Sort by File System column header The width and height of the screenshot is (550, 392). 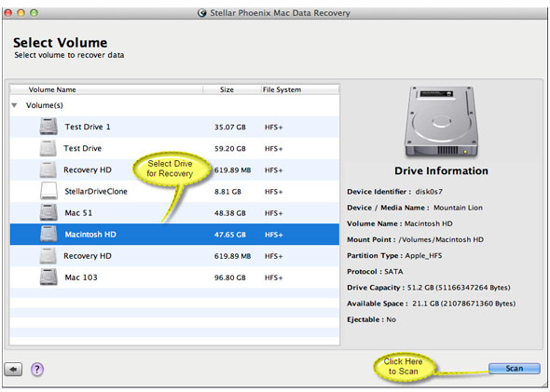click(299, 89)
